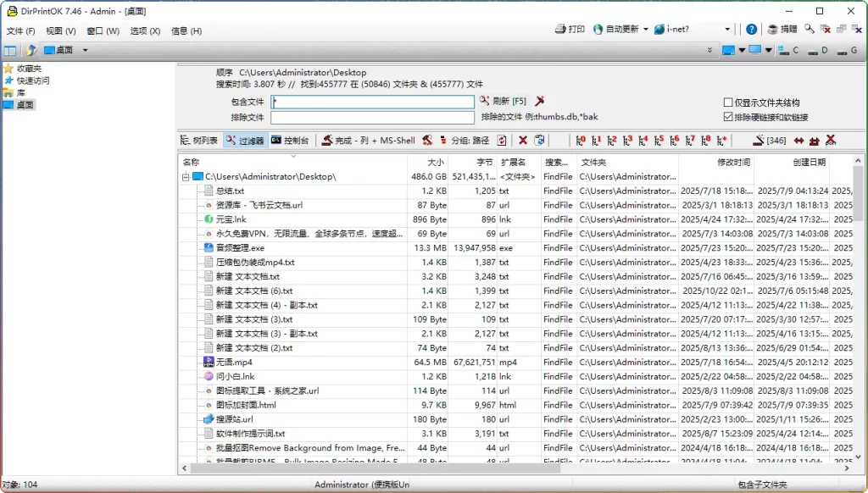This screenshot has width=868, height=493.
Task: Toggle the 过滤器 filter button
Action: point(246,140)
